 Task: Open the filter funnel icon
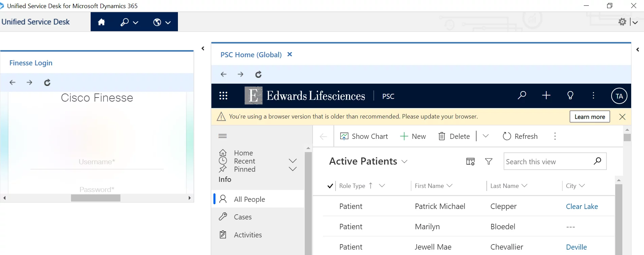[489, 162]
